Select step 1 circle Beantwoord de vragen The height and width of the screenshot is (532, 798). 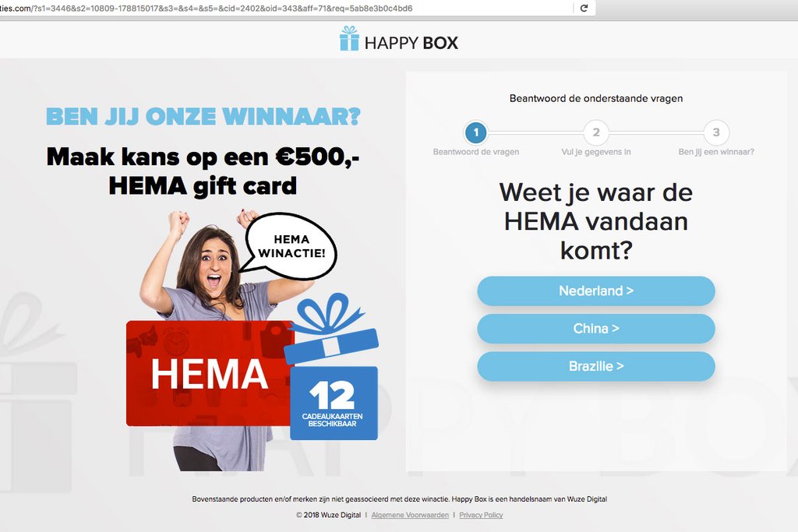(x=476, y=132)
